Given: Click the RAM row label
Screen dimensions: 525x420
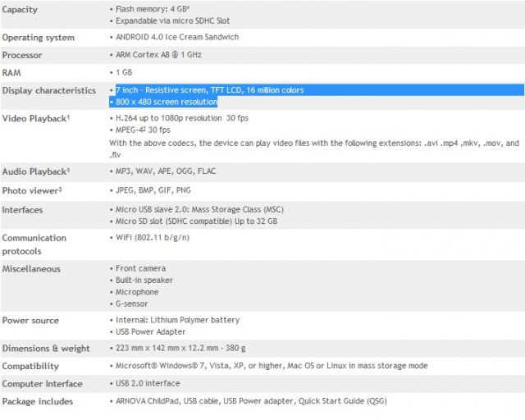Looking at the screenshot, I should [12, 73].
